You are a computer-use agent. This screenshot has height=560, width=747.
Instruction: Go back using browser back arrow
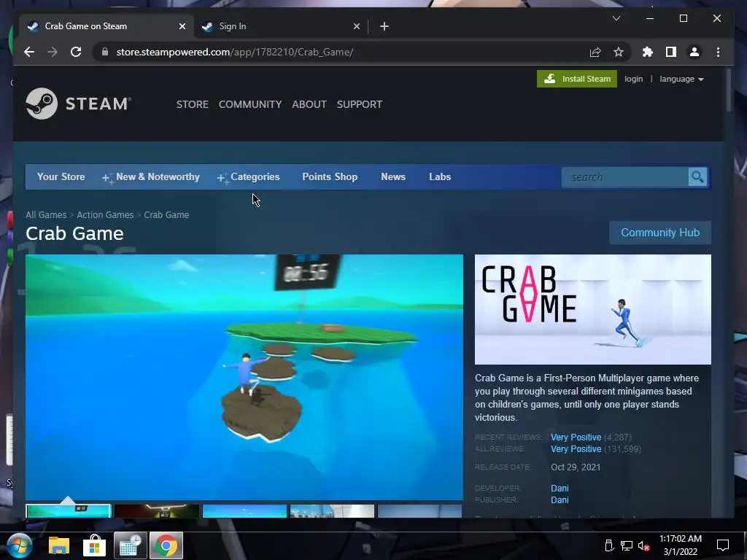click(x=29, y=52)
